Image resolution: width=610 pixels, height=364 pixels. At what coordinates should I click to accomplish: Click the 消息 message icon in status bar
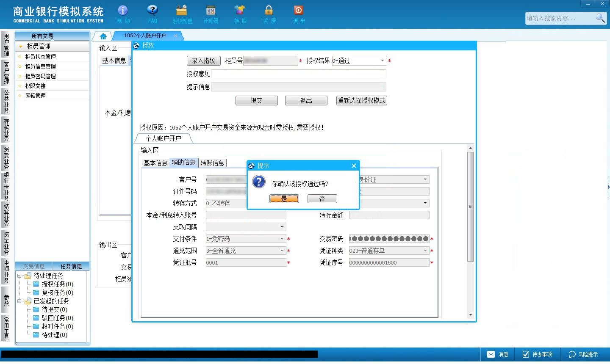[x=497, y=354]
